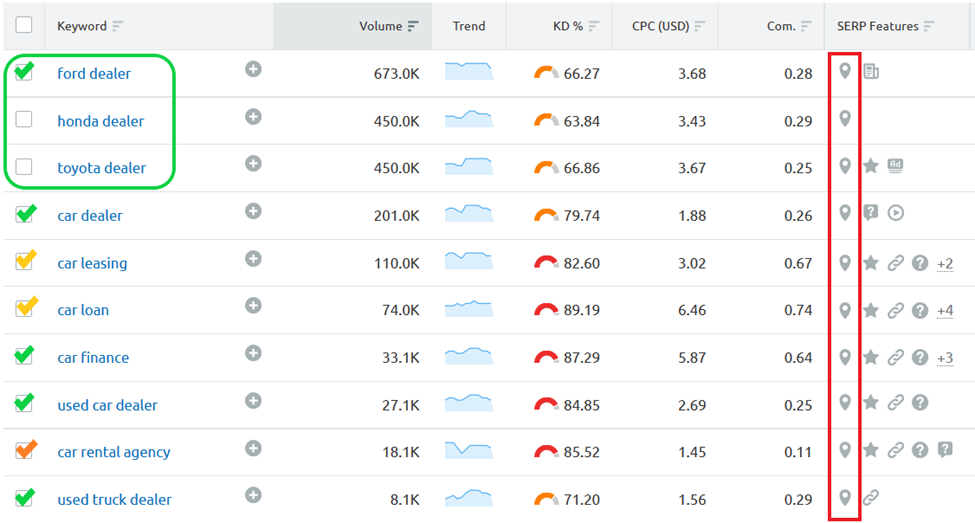Click the local pack pin for car rental agency
Image resolution: width=975 pixels, height=523 pixels.
(844, 450)
